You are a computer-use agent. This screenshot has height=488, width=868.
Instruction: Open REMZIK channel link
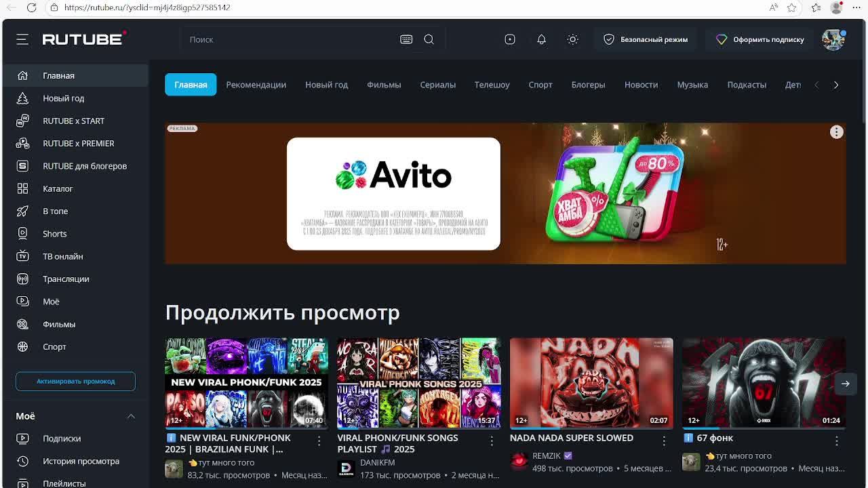click(547, 456)
